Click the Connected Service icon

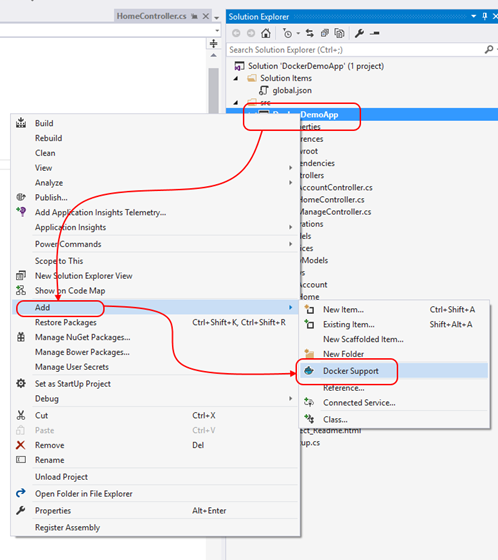309,402
